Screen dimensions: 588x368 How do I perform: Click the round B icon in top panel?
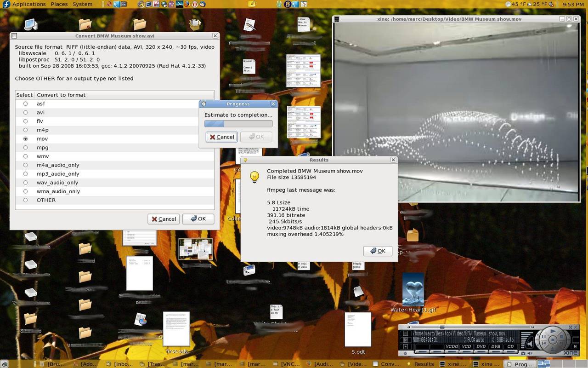(288, 4)
